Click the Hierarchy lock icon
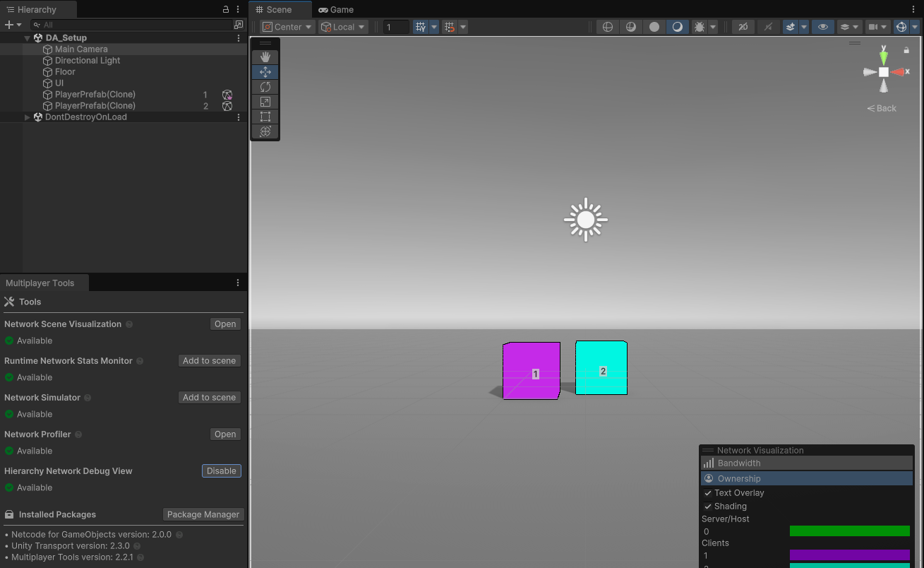 point(226,9)
